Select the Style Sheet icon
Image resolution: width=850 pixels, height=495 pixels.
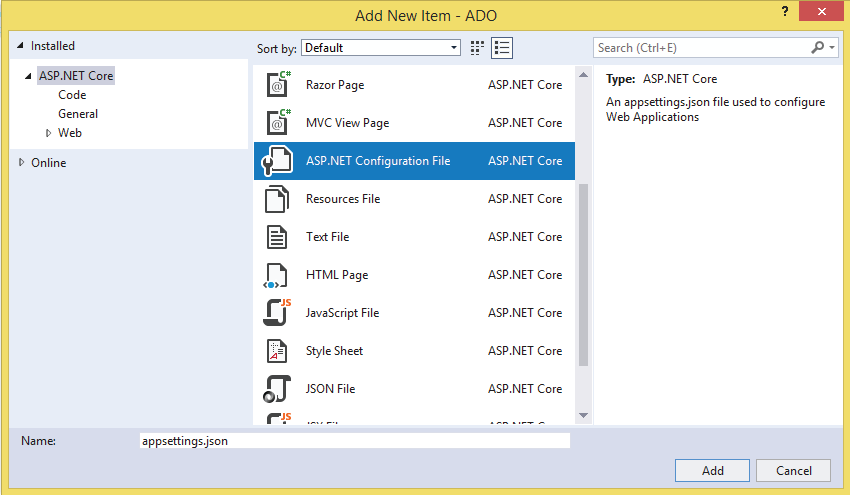pos(277,351)
